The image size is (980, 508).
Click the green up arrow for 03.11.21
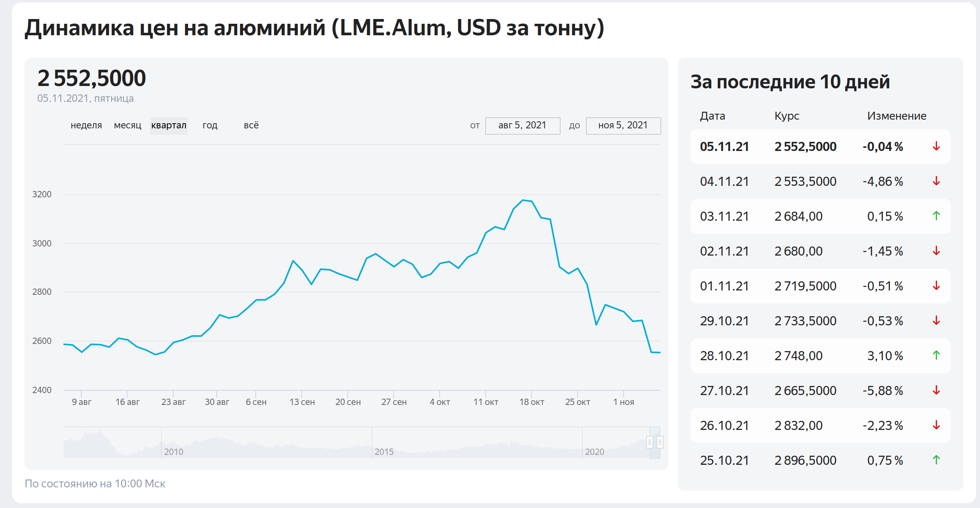pos(936,216)
